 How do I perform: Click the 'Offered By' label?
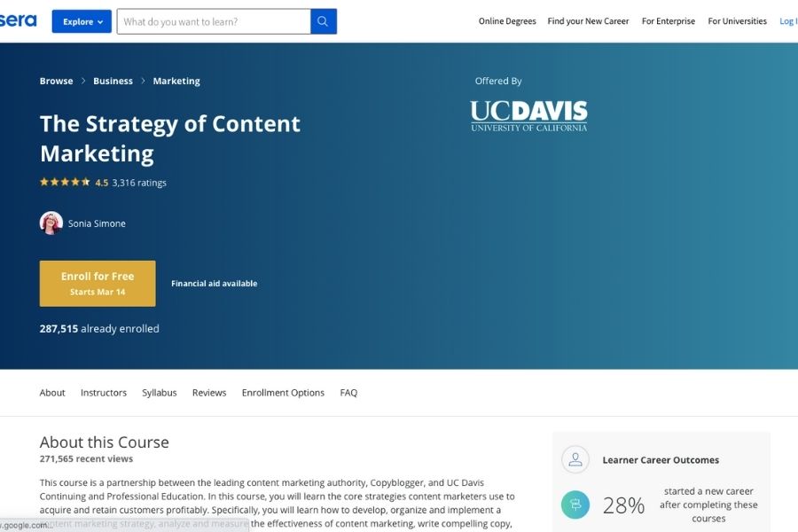498,81
